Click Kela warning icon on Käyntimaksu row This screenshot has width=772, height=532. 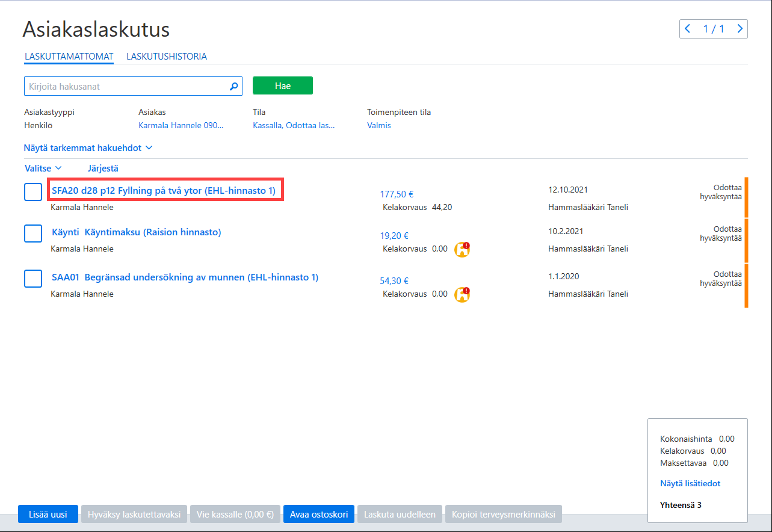coord(462,249)
